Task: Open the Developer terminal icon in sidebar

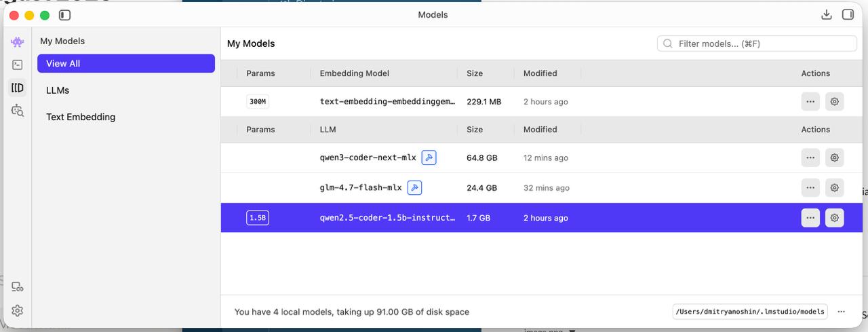Action: (x=18, y=65)
